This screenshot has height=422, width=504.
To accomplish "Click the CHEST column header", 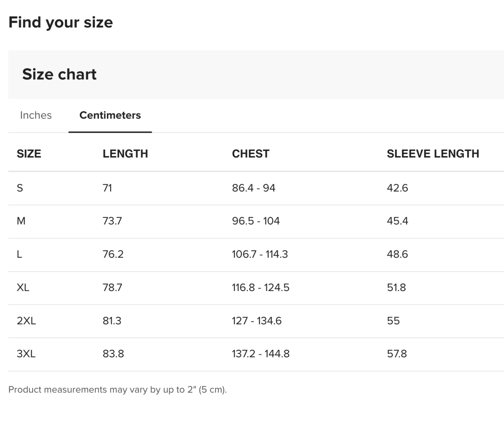I will point(250,154).
